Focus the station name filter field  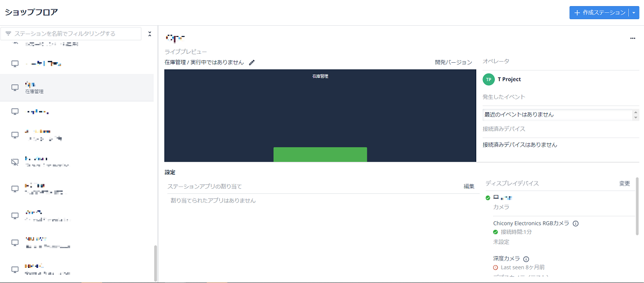(71, 34)
